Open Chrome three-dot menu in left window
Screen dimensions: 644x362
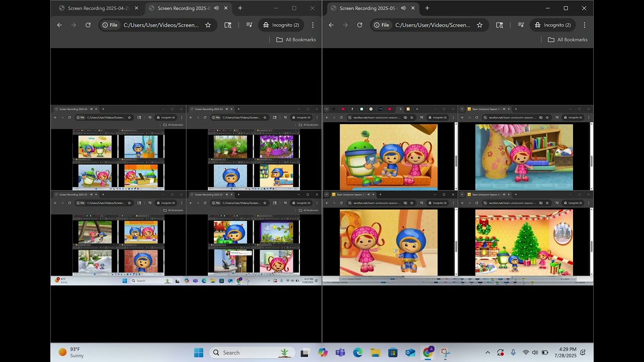(x=313, y=25)
